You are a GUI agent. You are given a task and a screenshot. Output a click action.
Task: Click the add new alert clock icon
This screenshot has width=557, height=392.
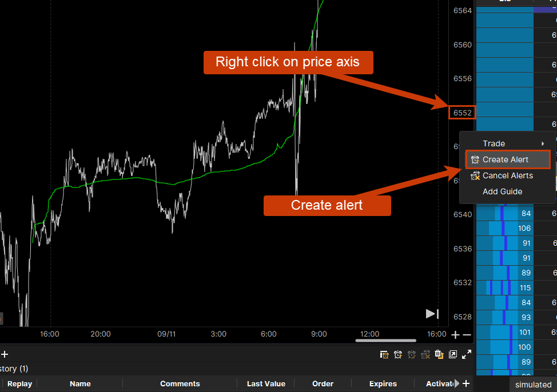click(x=398, y=354)
